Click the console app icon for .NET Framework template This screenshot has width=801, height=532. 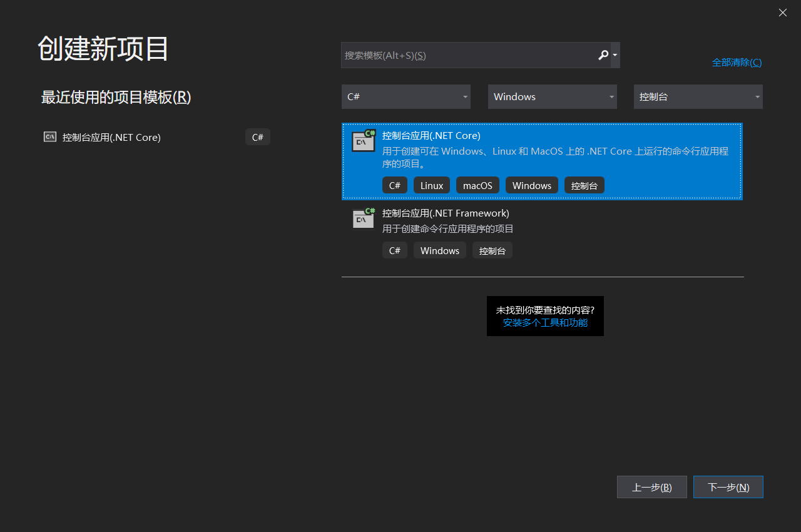tap(363, 218)
